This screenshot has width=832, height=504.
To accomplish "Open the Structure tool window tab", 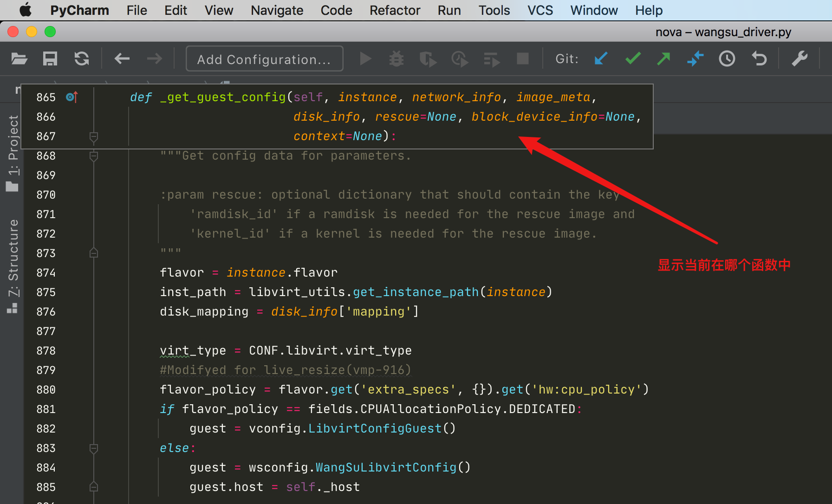I will [13, 265].
